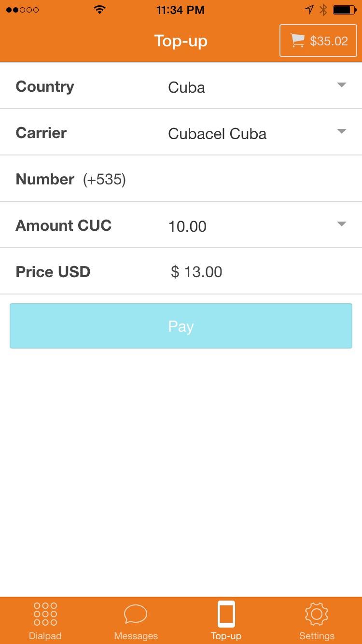The width and height of the screenshot is (362, 644).
Task: Tap the Wi-Fi status icon
Action: tap(100, 10)
